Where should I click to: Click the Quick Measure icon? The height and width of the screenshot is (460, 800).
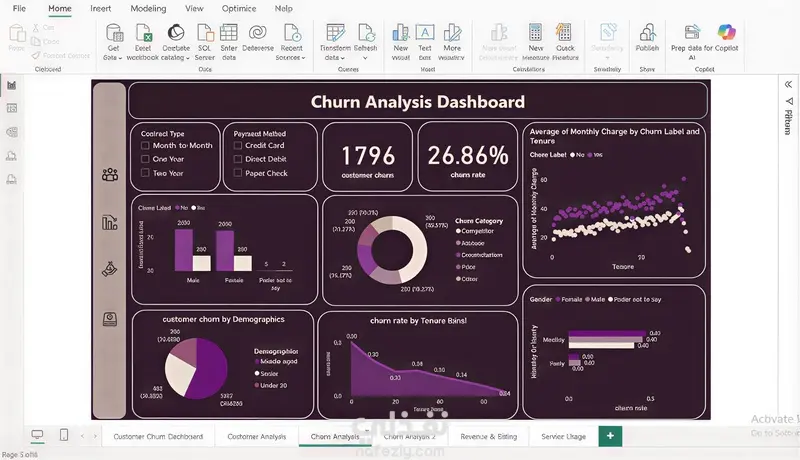(564, 34)
